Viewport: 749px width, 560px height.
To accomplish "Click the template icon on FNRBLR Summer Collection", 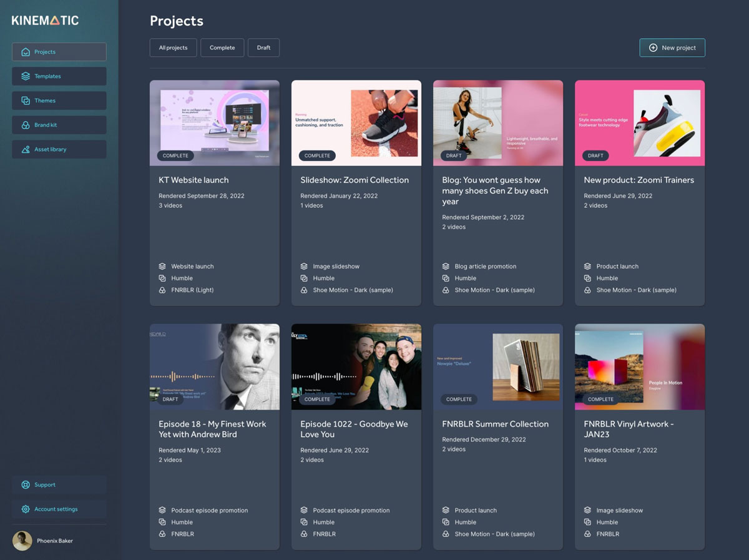I will [x=447, y=510].
